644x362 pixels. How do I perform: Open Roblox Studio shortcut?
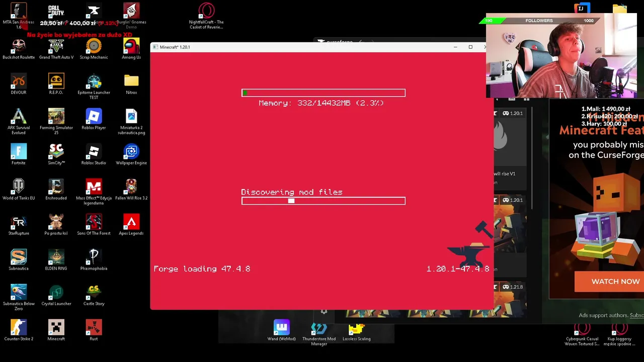(94, 154)
